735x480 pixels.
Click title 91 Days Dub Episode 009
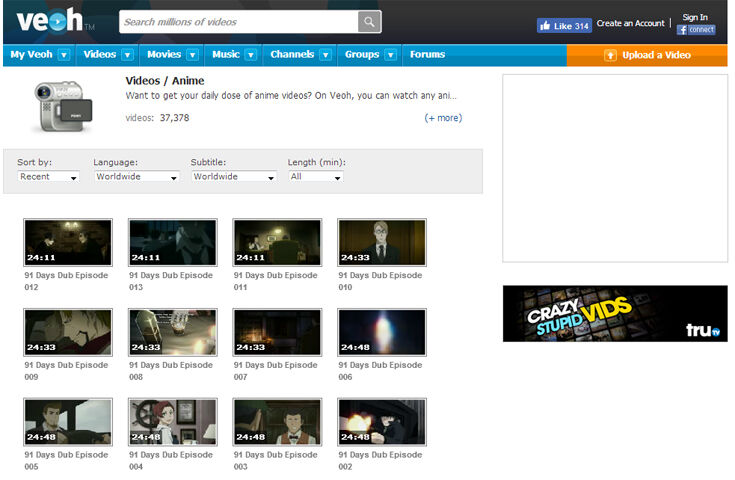pos(66,371)
